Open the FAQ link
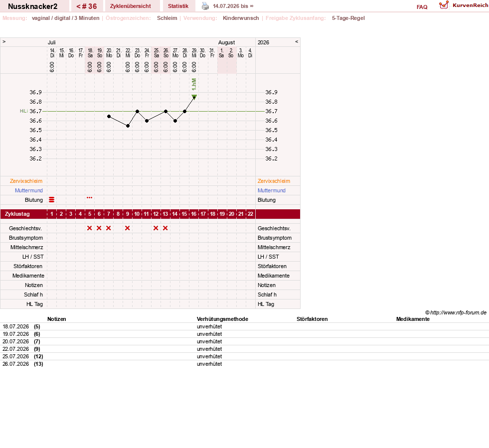 [x=422, y=7]
